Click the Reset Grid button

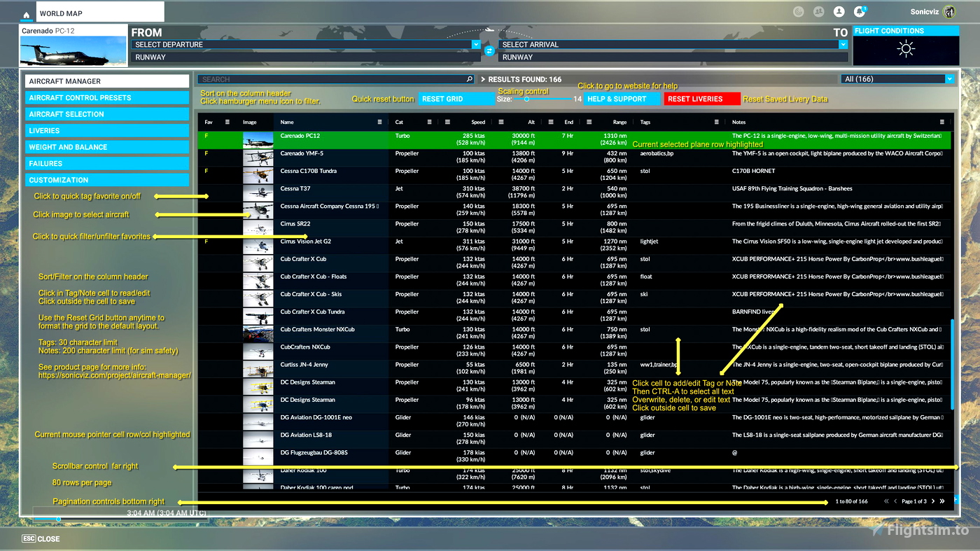(456, 99)
